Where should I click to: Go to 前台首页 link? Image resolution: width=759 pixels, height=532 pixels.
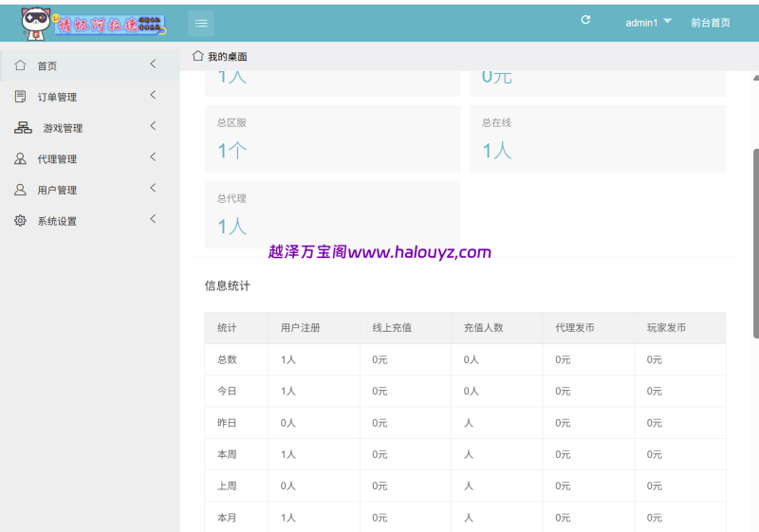point(710,23)
